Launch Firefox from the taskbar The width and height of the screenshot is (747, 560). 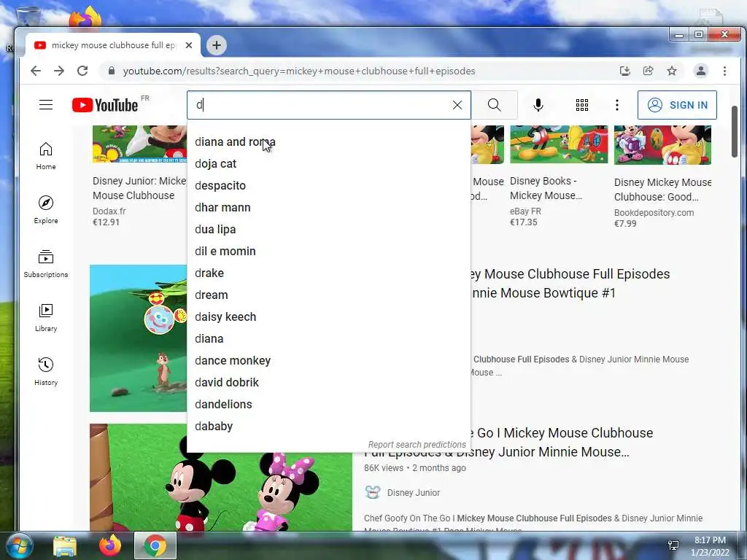[x=110, y=546]
